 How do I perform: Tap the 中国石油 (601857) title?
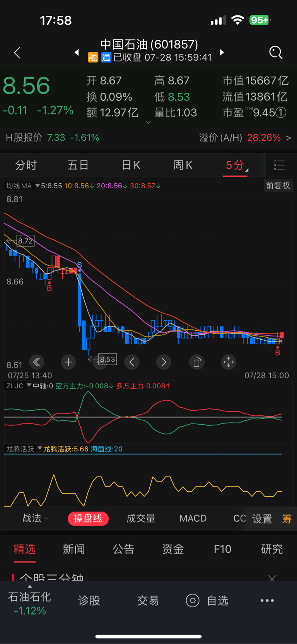pos(149,44)
